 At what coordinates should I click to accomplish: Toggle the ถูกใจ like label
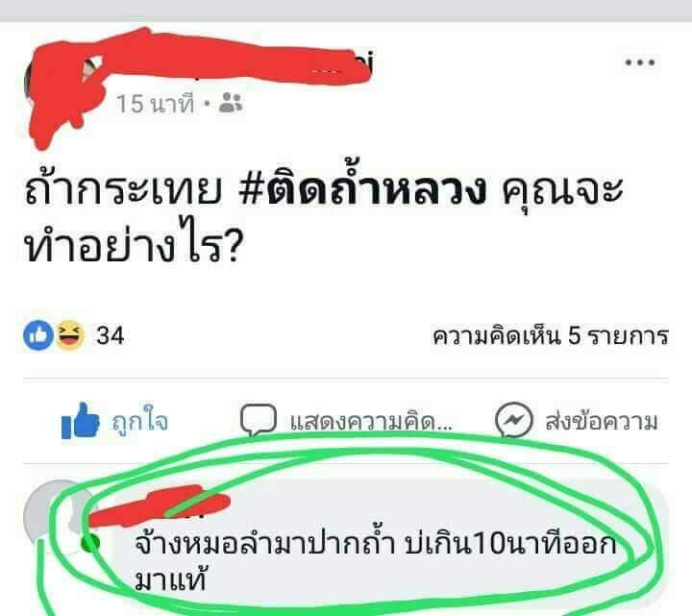tap(139, 420)
